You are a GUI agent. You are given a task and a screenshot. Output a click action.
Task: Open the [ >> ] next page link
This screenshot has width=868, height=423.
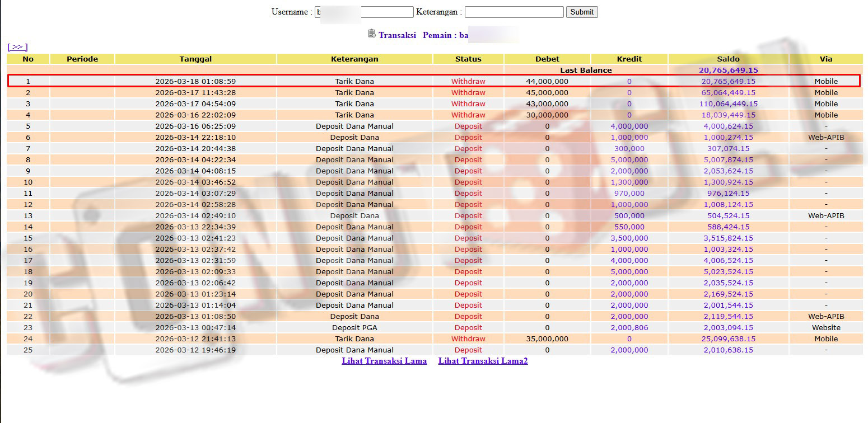(x=17, y=47)
